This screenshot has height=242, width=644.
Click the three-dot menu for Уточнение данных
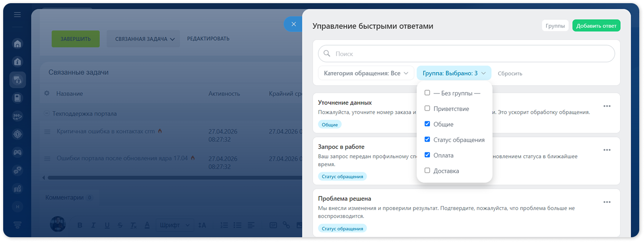[x=607, y=106]
